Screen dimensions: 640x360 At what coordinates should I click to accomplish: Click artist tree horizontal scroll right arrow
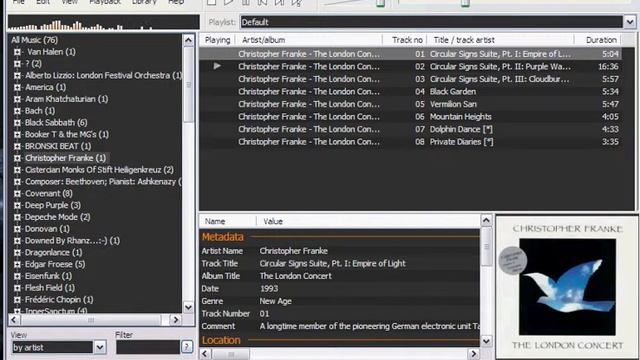[x=176, y=320]
